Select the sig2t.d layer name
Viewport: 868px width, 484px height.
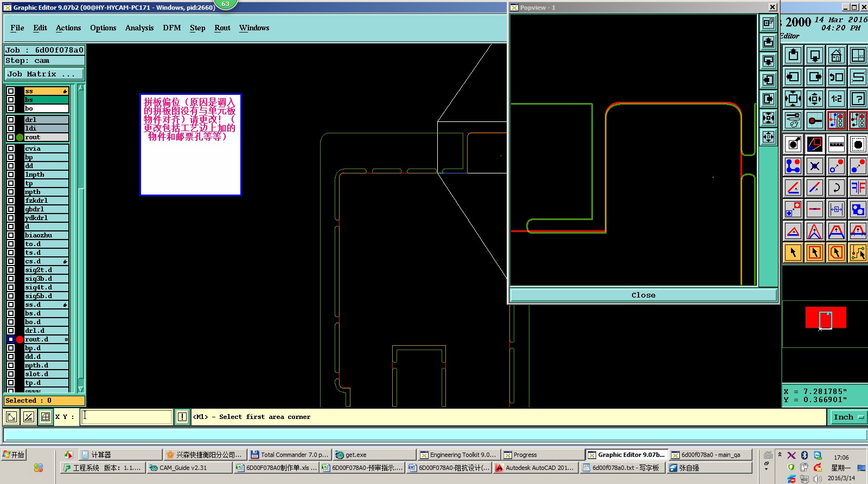click(47, 270)
